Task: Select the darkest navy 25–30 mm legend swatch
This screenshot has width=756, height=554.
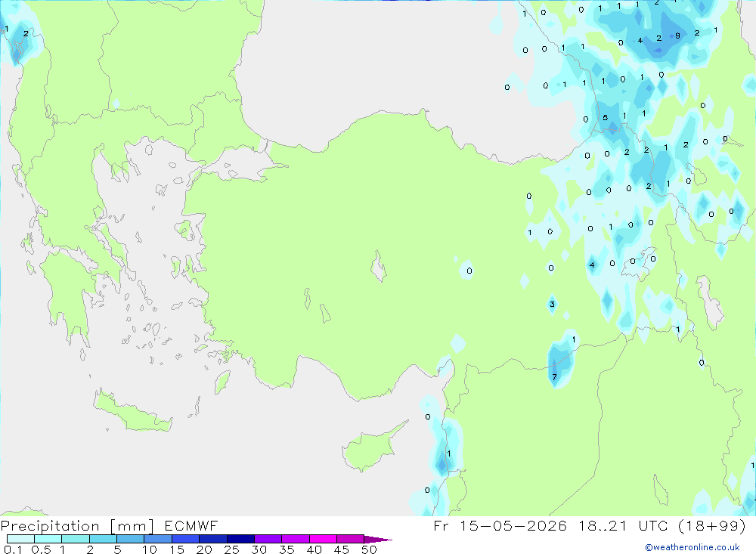Action: [240, 539]
